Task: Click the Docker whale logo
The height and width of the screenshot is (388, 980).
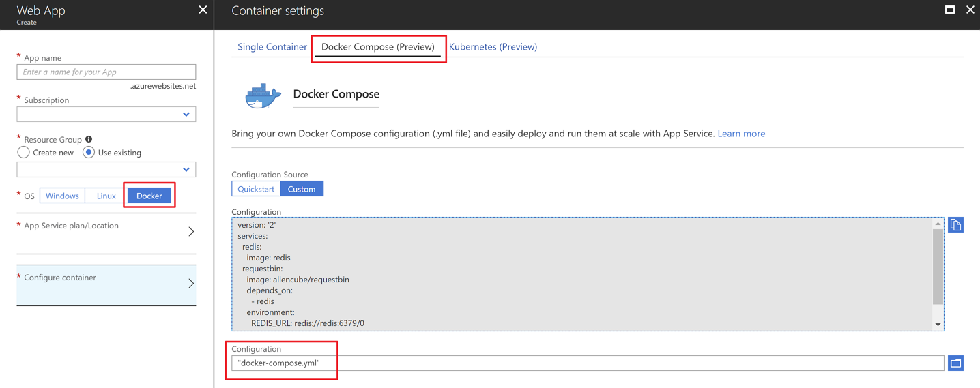Action: pos(263,96)
